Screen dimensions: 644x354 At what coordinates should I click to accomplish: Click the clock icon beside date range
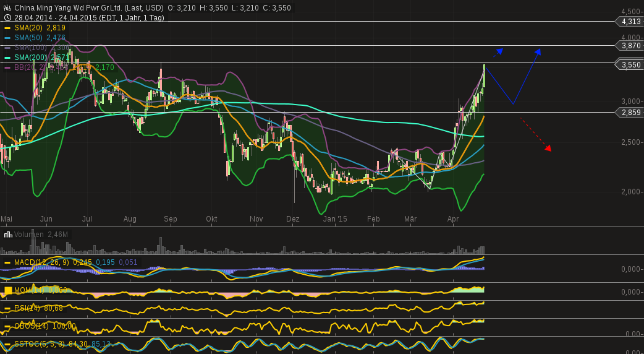(7, 18)
